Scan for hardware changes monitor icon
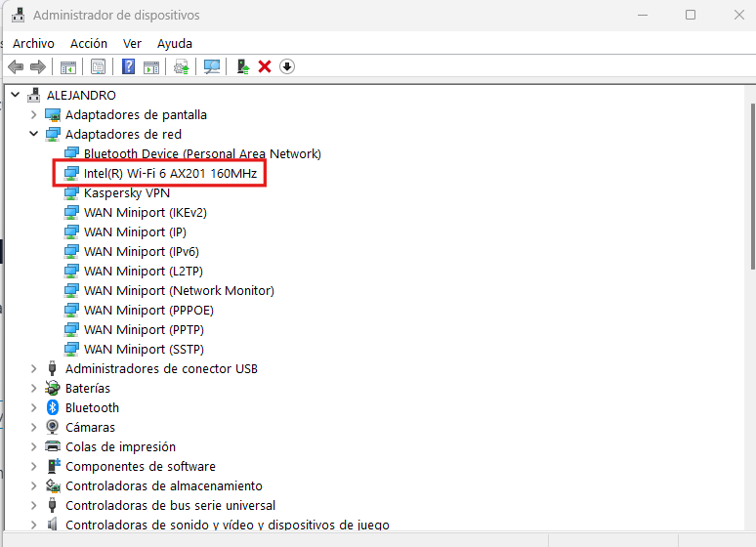 point(212,67)
